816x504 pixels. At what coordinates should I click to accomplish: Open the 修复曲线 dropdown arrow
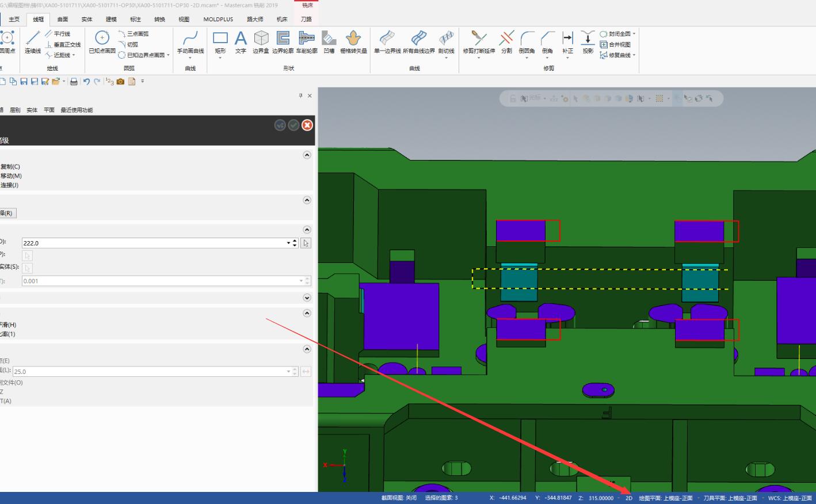point(634,55)
